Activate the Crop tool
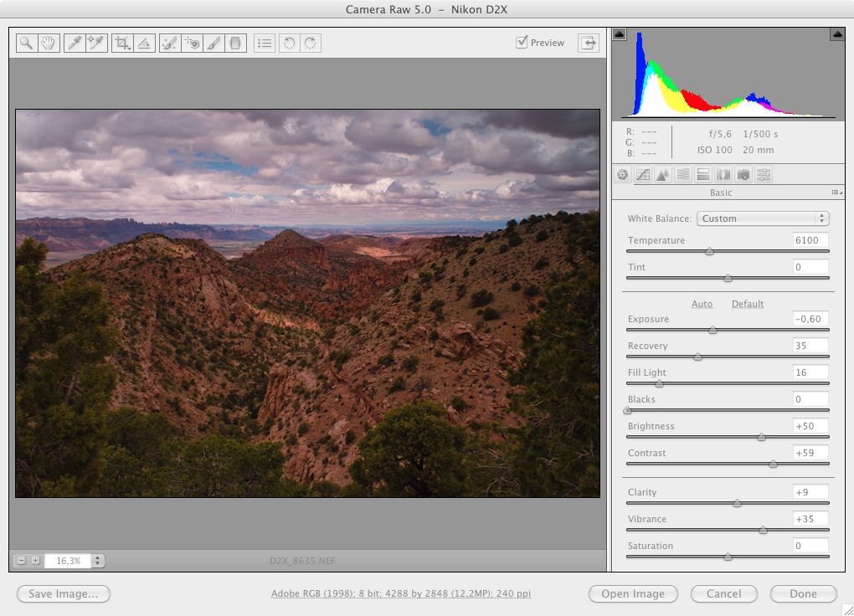 click(x=123, y=43)
